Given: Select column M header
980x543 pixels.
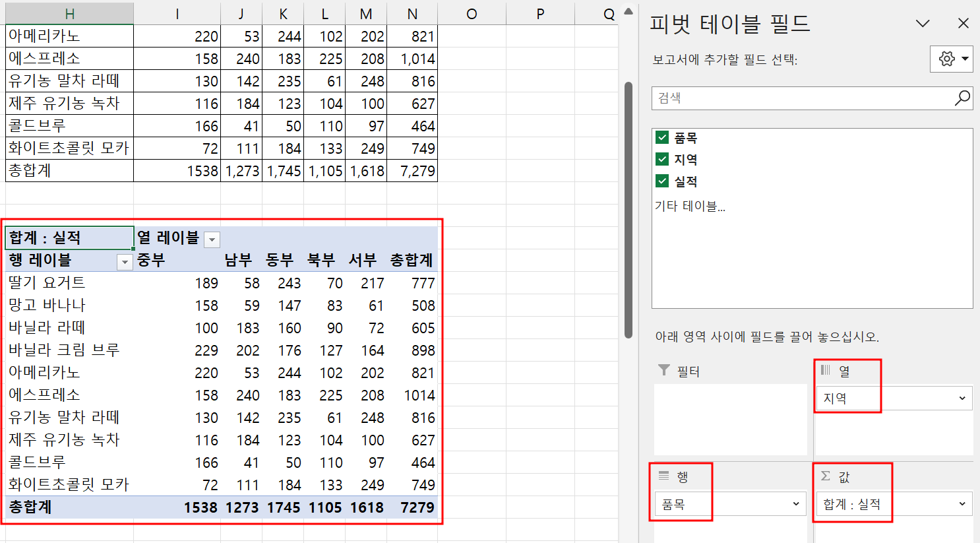Looking at the screenshot, I should click(366, 14).
